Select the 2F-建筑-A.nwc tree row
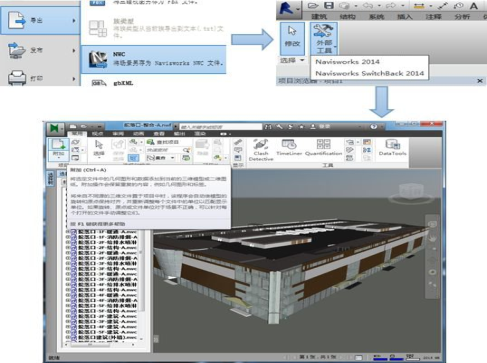The width and height of the screenshot is (487, 363). [107, 316]
